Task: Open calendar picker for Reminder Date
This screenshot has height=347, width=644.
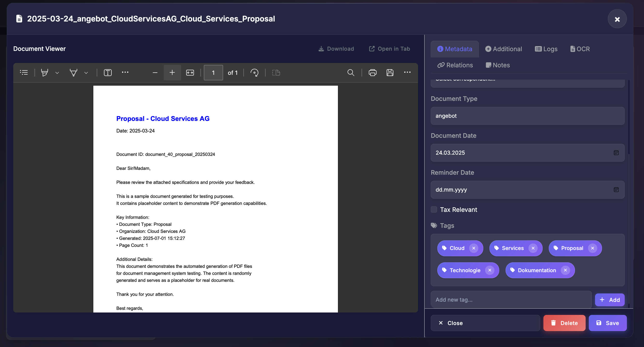Action: pyautogui.click(x=616, y=190)
